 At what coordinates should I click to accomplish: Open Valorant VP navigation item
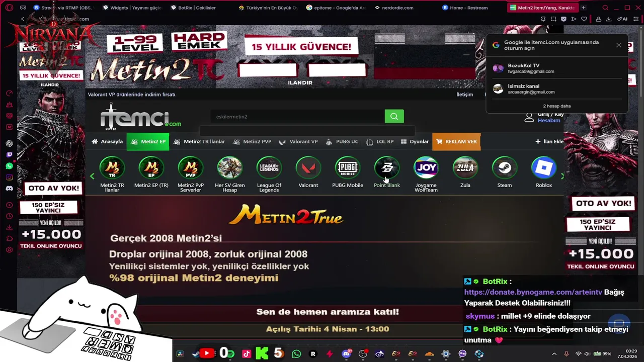pyautogui.click(x=298, y=142)
